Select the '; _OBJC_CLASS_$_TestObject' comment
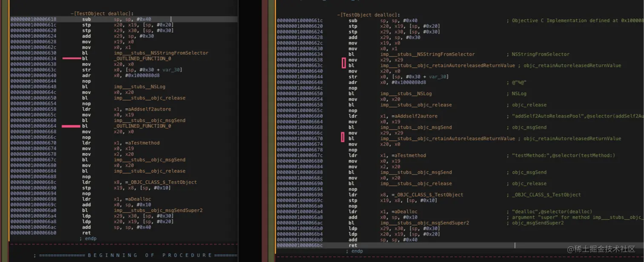Viewport: 644px width, 262px height. (543, 194)
